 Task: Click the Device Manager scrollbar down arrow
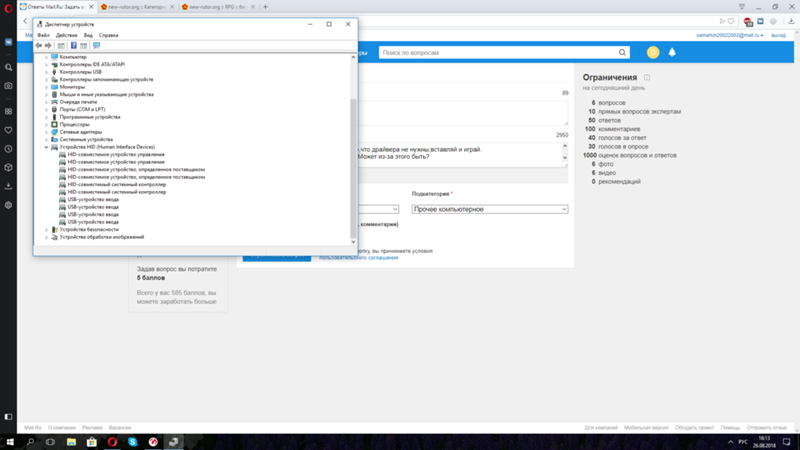coord(353,242)
